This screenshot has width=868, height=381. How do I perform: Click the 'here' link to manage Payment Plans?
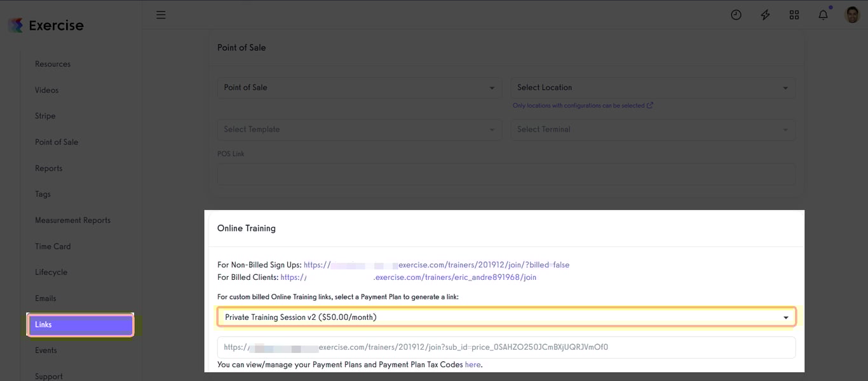472,364
